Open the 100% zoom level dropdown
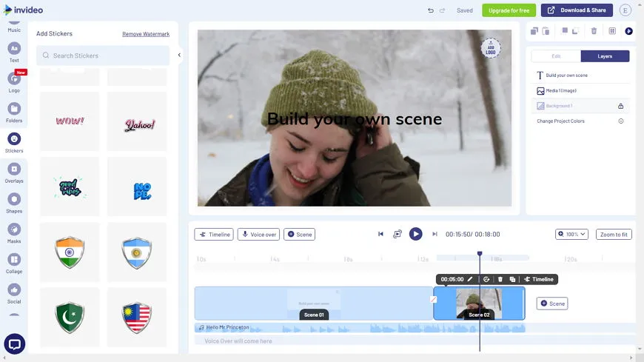The height and width of the screenshot is (362, 644). coord(571,234)
